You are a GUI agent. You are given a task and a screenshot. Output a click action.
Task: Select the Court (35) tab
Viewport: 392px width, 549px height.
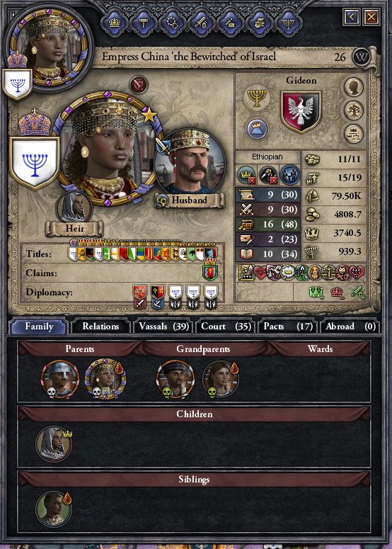226,327
